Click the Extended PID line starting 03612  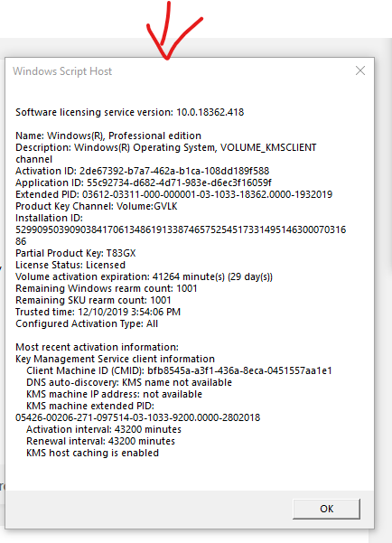click(x=173, y=194)
